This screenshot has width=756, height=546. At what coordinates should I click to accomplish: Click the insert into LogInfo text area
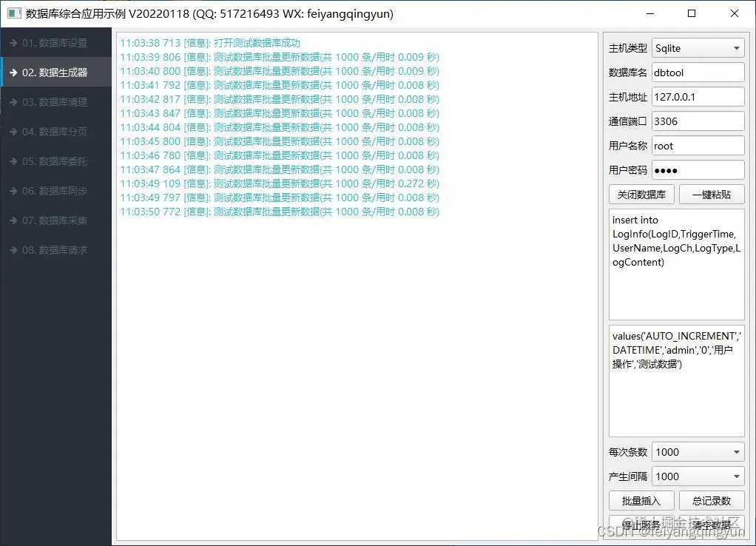click(x=676, y=264)
